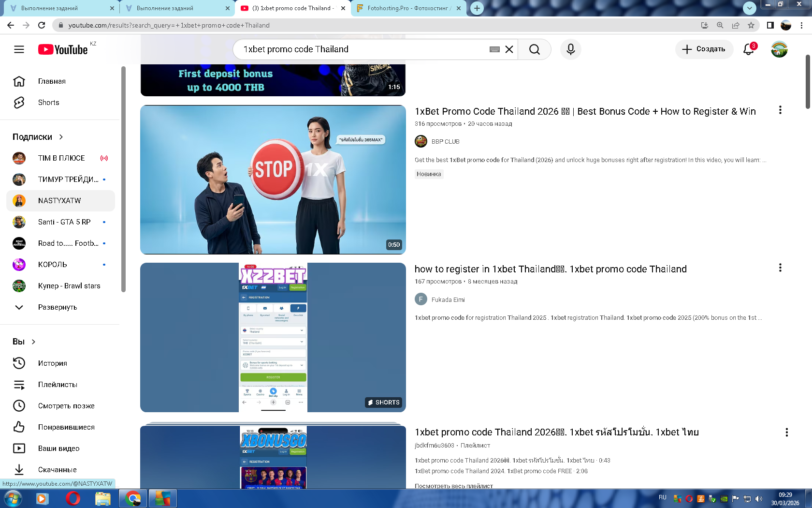The width and height of the screenshot is (812, 508).
Task: Open options menu for the 1xbet playlist result
Action: click(786, 433)
